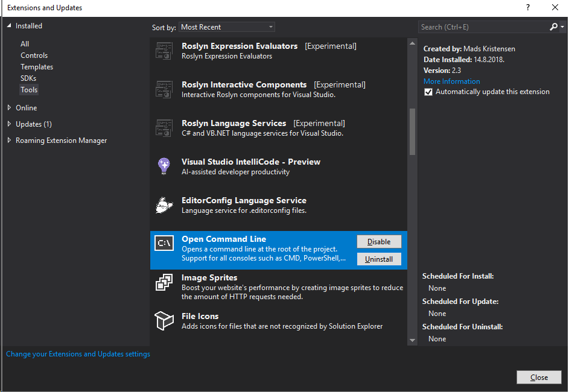Screen dimensions: 569x392
Task: Click the Roslyn Interactive Components extension icon
Action: coord(164,90)
